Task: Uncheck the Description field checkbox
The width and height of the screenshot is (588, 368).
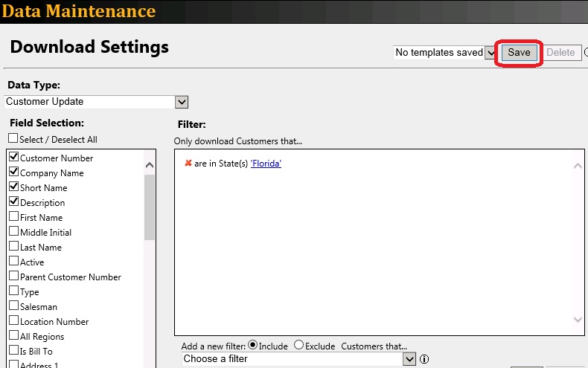Action: click(x=13, y=202)
